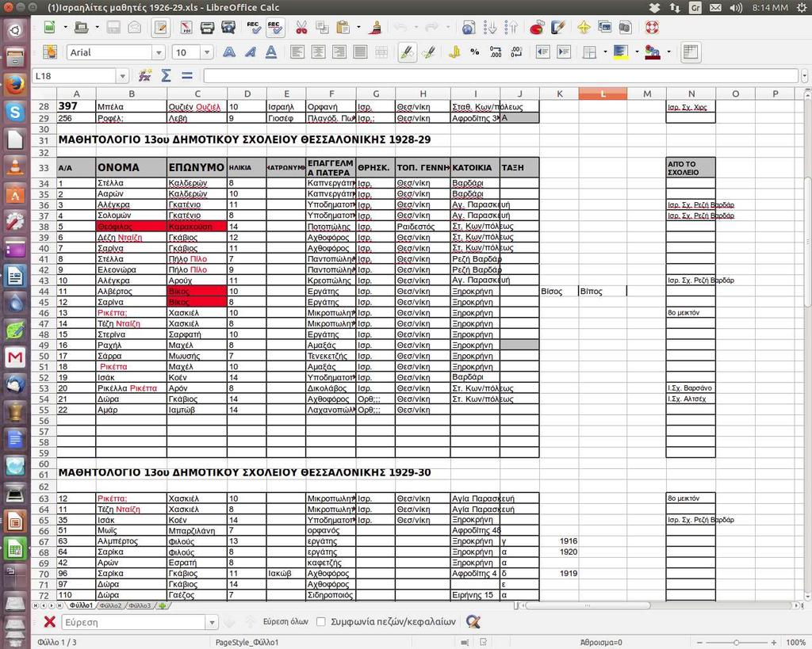Toggle Edit File mode
812x649 pixels.
(161, 27)
